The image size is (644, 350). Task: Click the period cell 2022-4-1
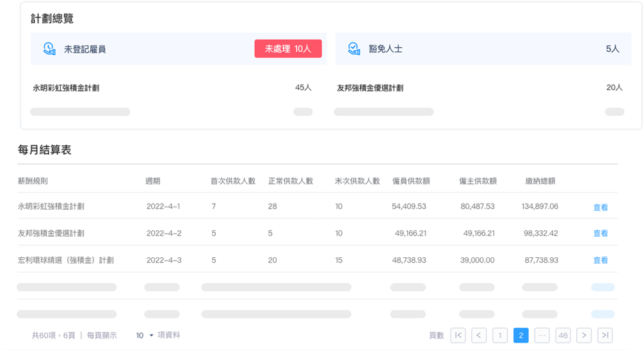click(x=163, y=207)
